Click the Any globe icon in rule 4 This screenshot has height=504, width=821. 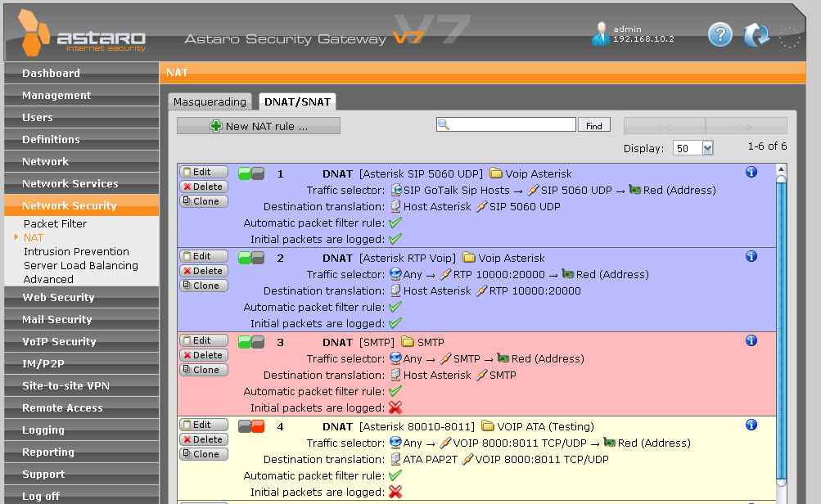click(396, 443)
